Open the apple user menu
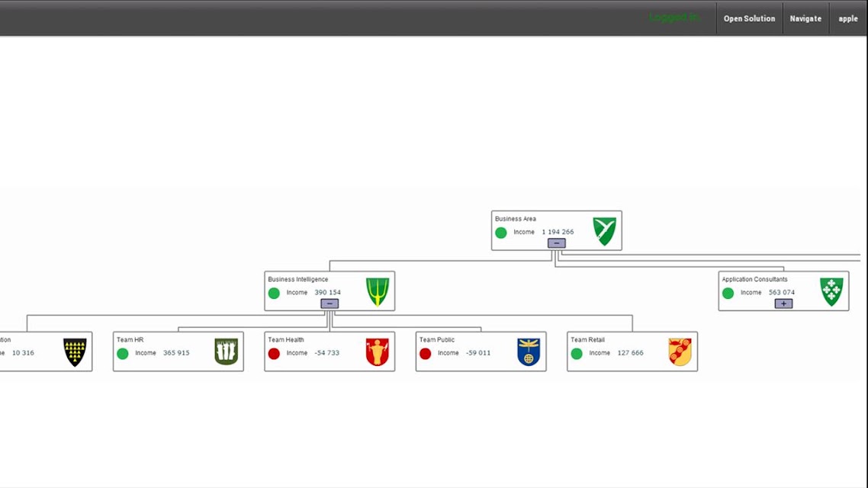This screenshot has height=488, width=868. tap(847, 18)
